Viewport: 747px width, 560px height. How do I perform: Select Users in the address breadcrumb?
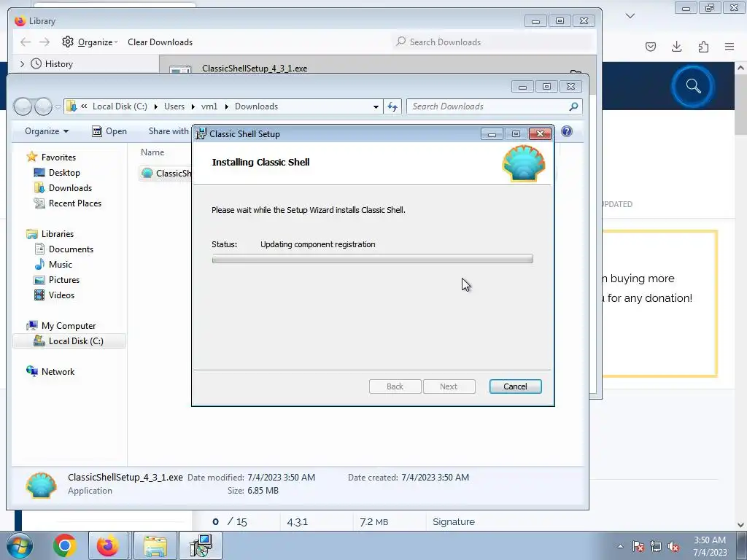(174, 106)
